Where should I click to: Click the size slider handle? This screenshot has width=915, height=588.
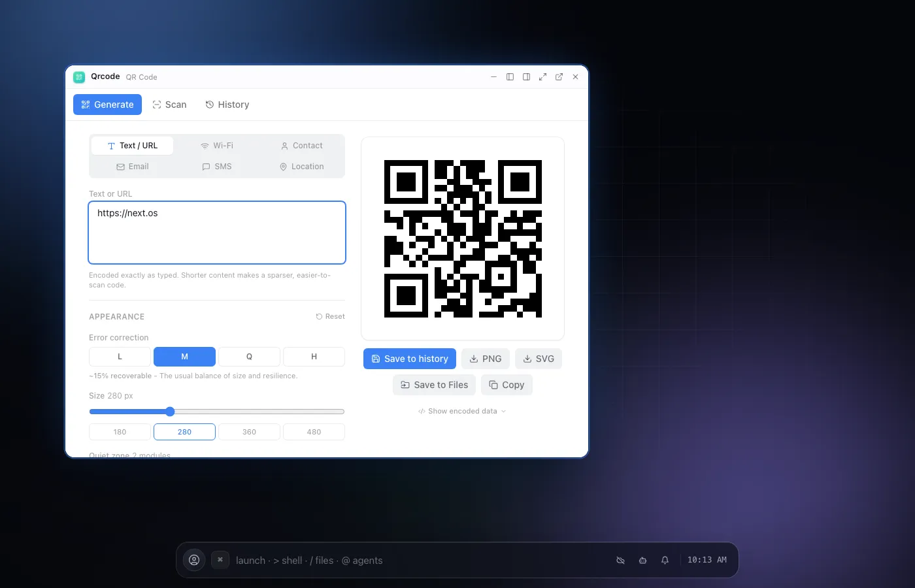tap(170, 412)
